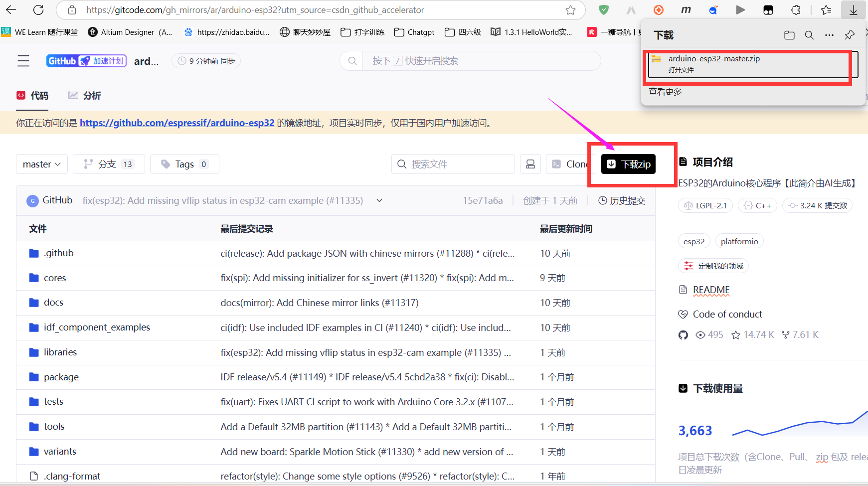Viewport: 868px width, 486px height.
Task: Switch to the 代码 tab
Action: [x=33, y=96]
